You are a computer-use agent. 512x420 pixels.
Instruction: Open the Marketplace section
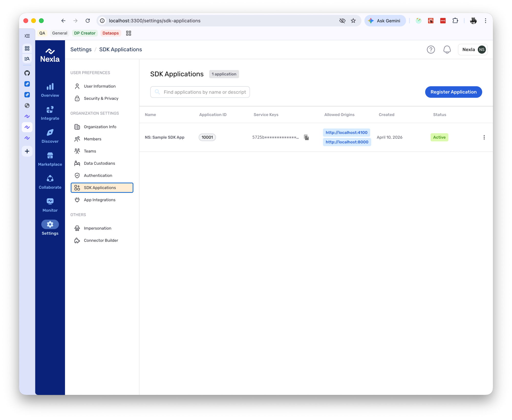(x=50, y=159)
